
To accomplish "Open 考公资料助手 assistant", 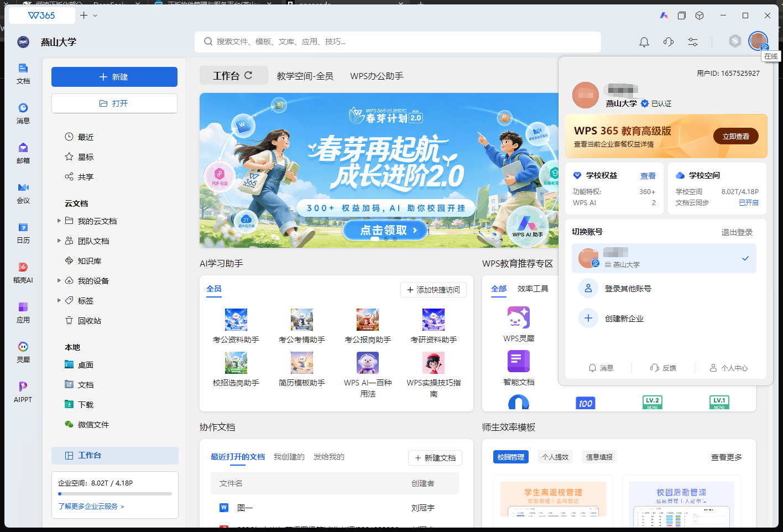I will pyautogui.click(x=236, y=326).
